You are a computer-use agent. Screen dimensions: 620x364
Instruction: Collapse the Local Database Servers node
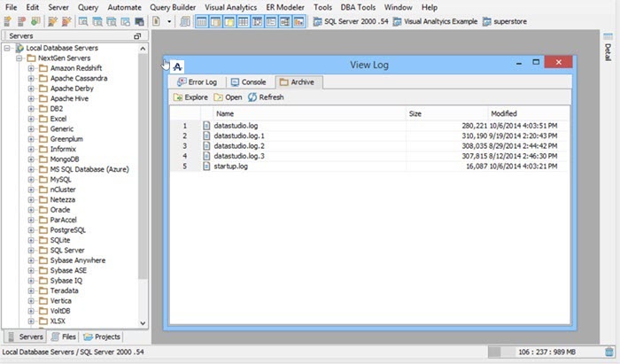click(x=7, y=48)
